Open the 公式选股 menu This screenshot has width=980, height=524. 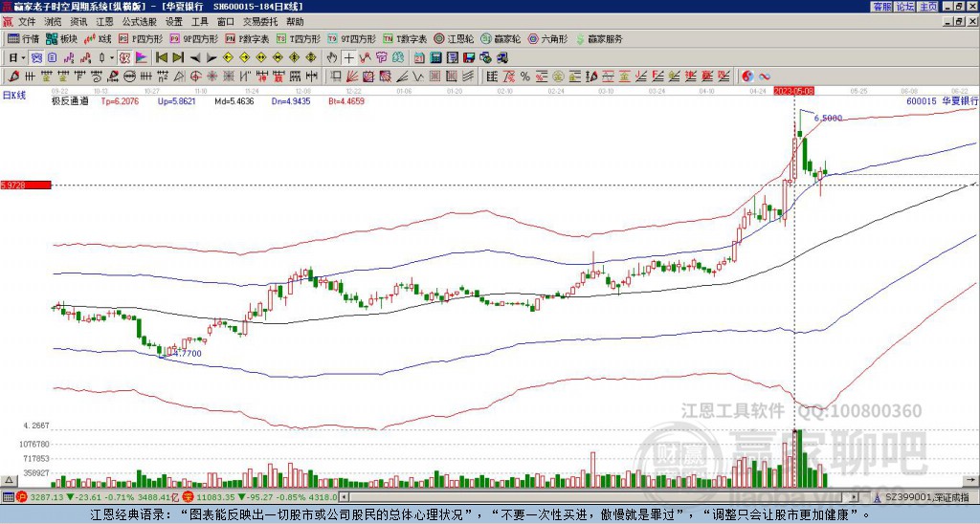coord(140,22)
